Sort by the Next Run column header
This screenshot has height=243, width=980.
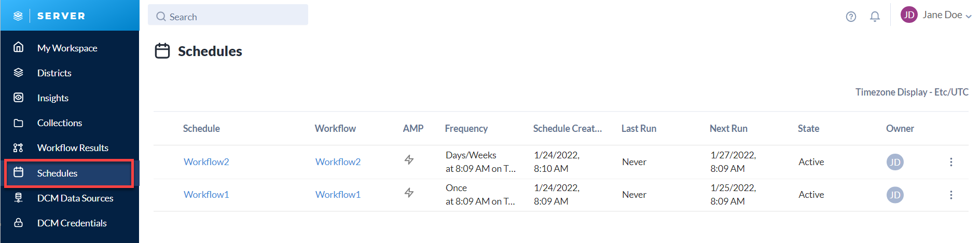[728, 128]
